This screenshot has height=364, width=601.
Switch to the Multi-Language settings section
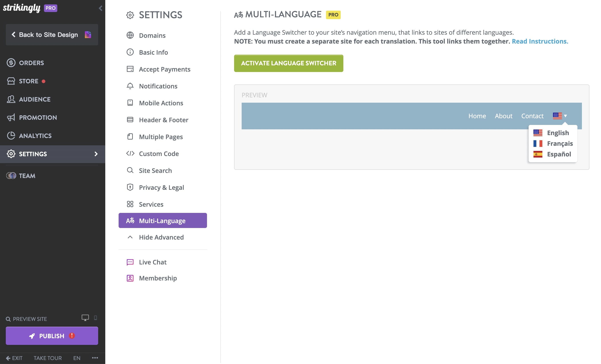(162, 220)
